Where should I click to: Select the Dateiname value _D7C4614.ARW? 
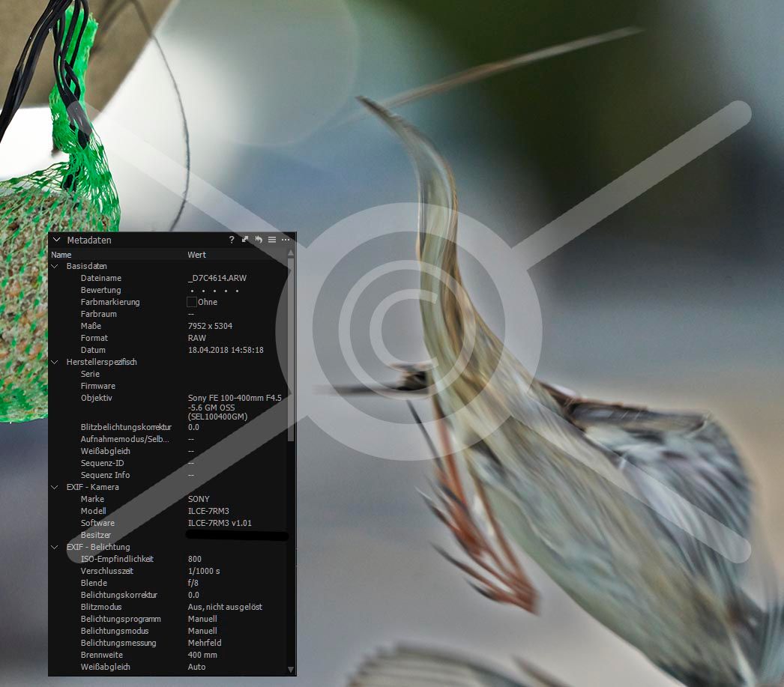point(217,278)
